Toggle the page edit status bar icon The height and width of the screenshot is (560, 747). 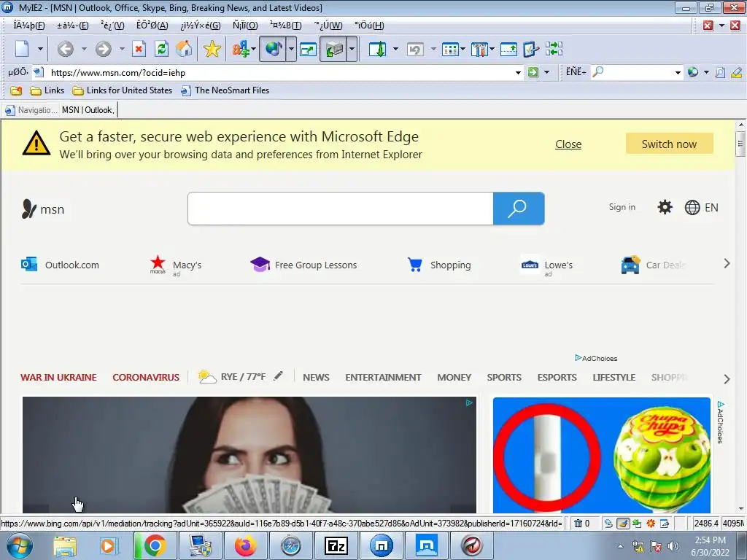coord(665,524)
